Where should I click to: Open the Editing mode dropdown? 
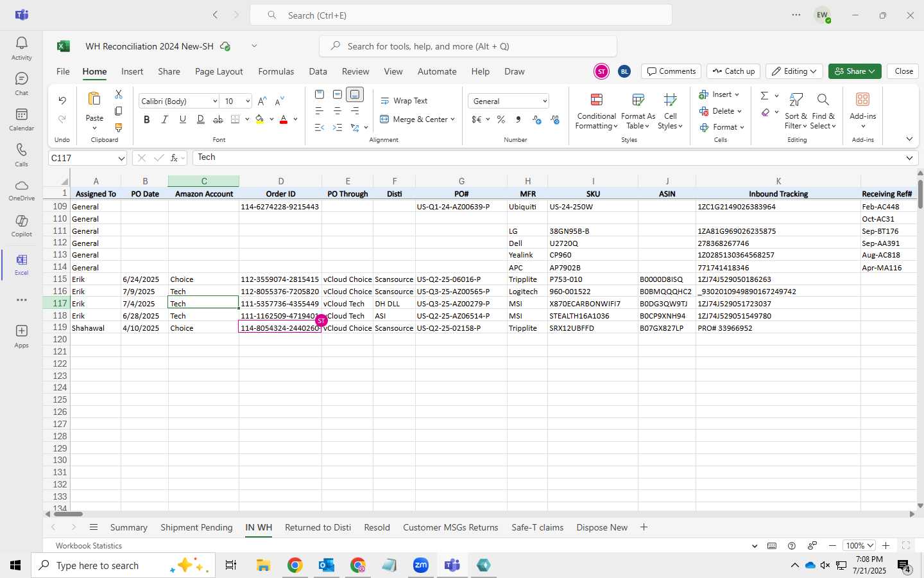(794, 71)
